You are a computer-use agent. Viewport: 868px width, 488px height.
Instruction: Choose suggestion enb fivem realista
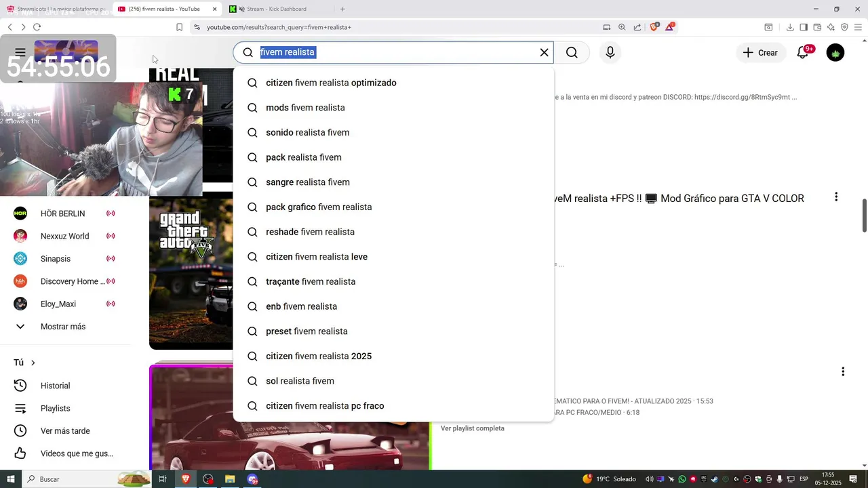pyautogui.click(x=393, y=306)
